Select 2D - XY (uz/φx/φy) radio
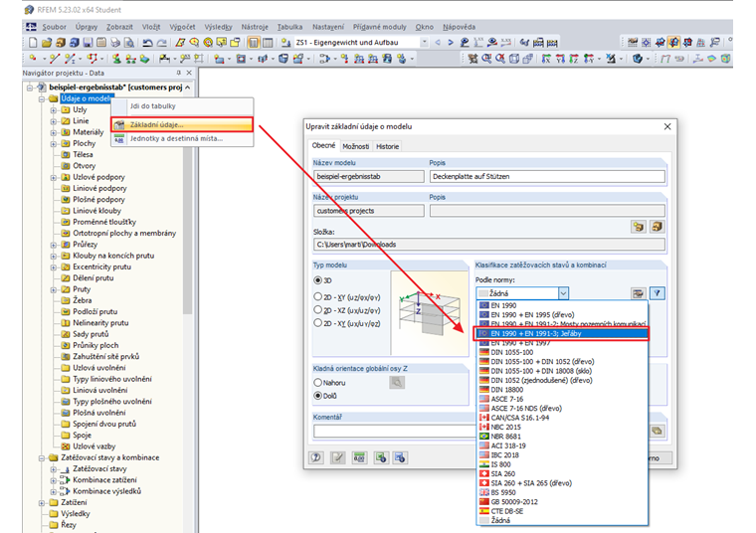This screenshot has height=533, width=756. pos(317,296)
